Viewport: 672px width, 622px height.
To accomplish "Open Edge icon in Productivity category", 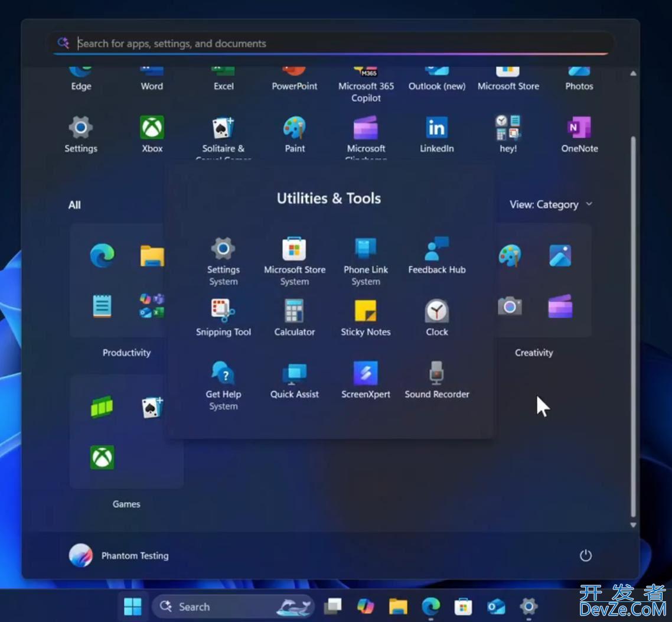I will (102, 256).
